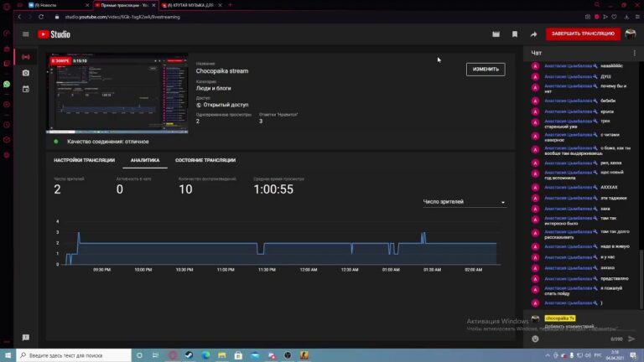Click the system clock in the taskbar
Viewport: 644px width, 362px height.
(615, 355)
